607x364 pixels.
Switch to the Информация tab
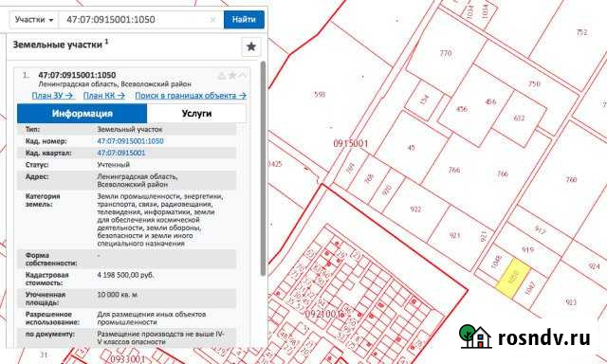[x=83, y=114]
